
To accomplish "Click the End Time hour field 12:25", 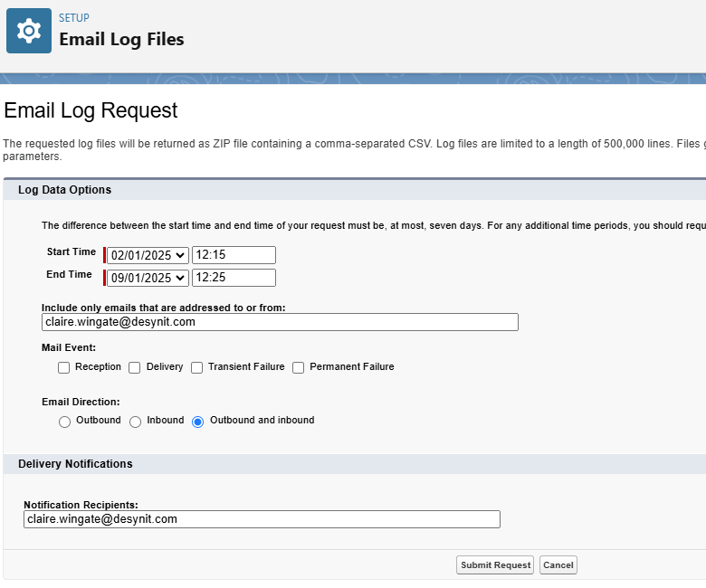I will [x=234, y=278].
